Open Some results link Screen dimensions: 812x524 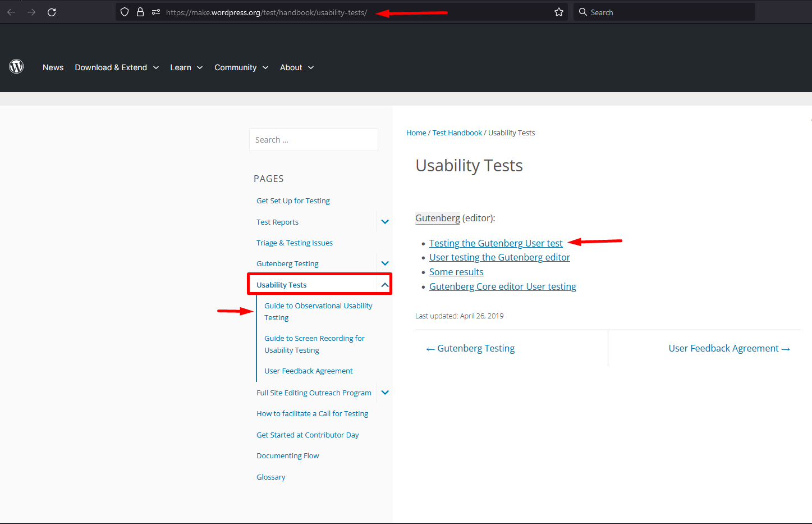pyautogui.click(x=456, y=272)
